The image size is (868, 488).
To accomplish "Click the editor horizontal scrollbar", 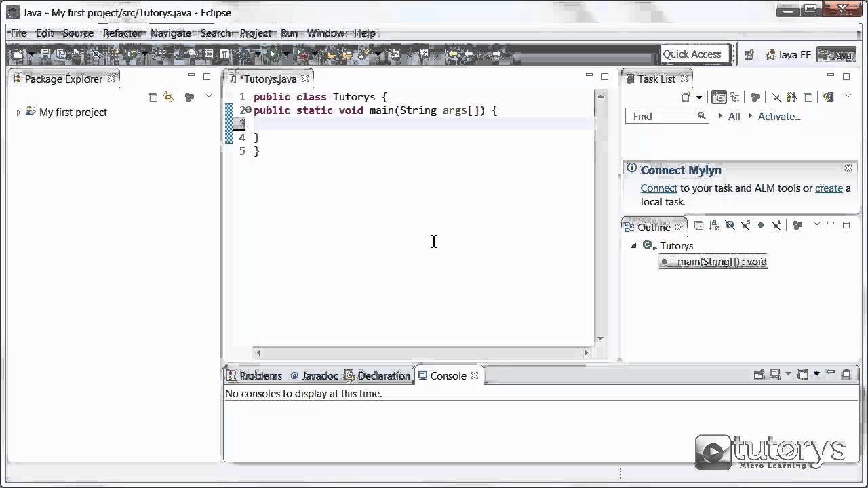I will (421, 352).
